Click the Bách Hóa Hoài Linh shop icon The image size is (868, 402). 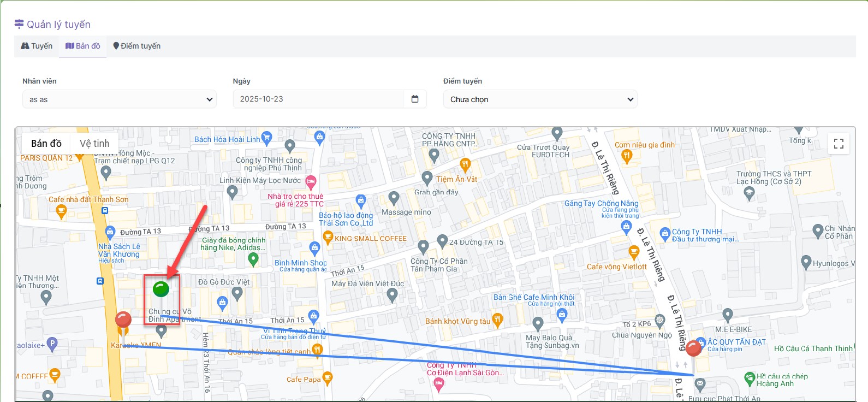tap(266, 138)
